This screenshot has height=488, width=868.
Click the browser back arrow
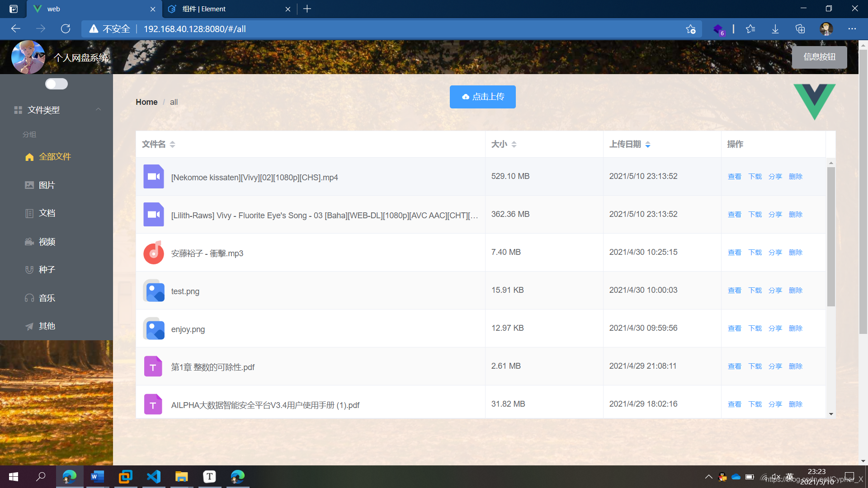point(16,29)
